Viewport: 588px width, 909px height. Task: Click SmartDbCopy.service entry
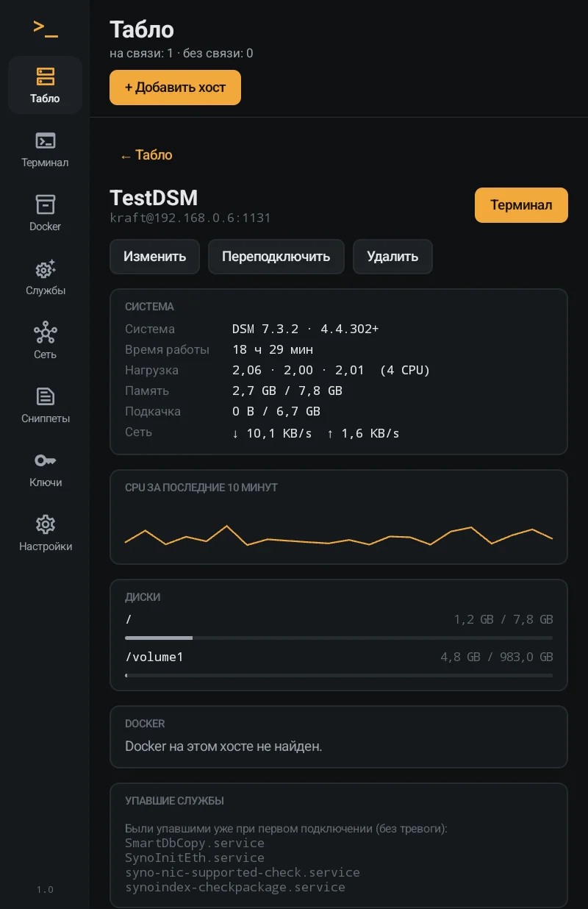195,843
